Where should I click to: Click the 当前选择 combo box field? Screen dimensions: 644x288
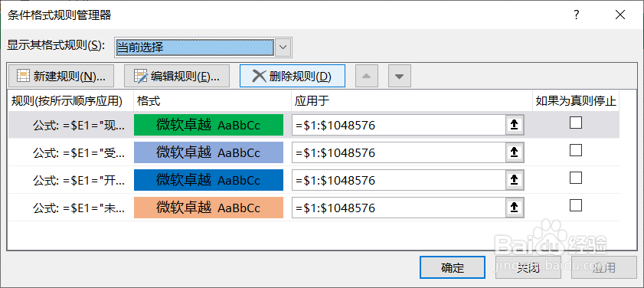coord(195,47)
